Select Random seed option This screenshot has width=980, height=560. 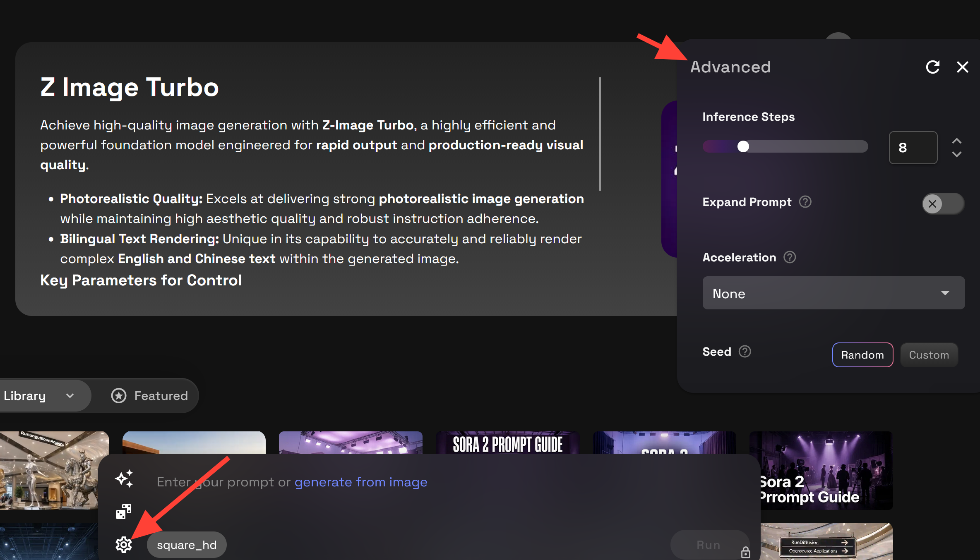click(862, 355)
